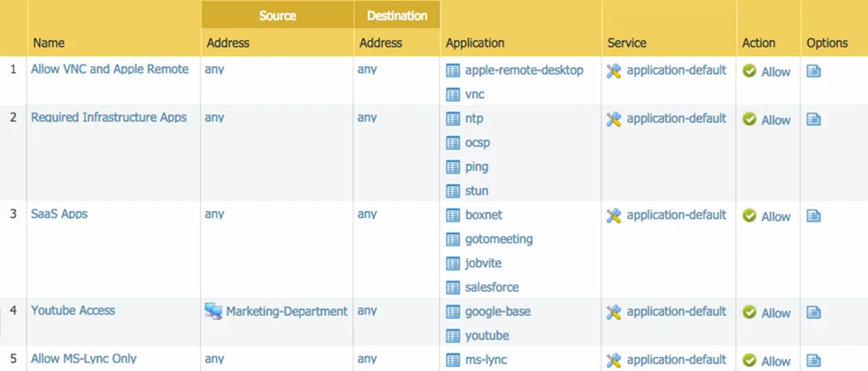Click the apple-remote-desktop application name
Viewport: 868px width, 371px height.
(x=524, y=70)
